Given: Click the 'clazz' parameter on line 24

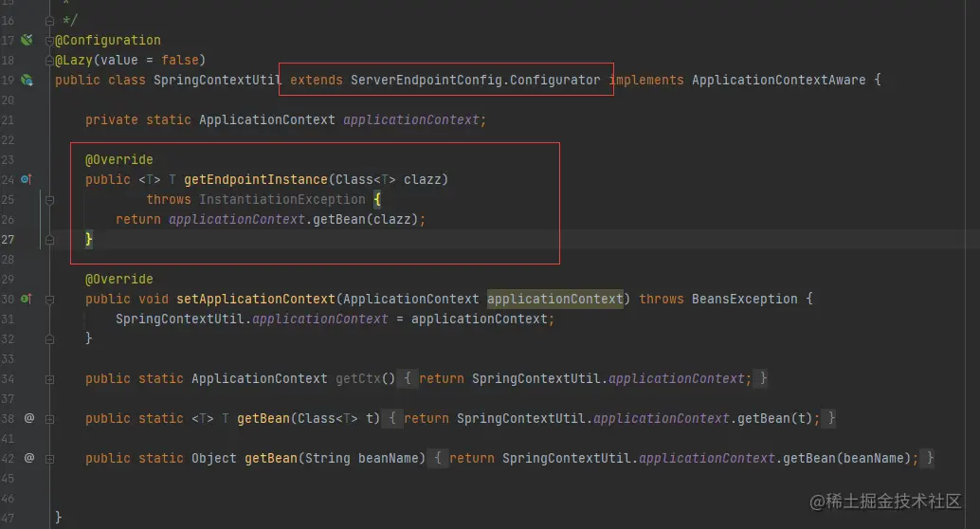Looking at the screenshot, I should tap(423, 179).
